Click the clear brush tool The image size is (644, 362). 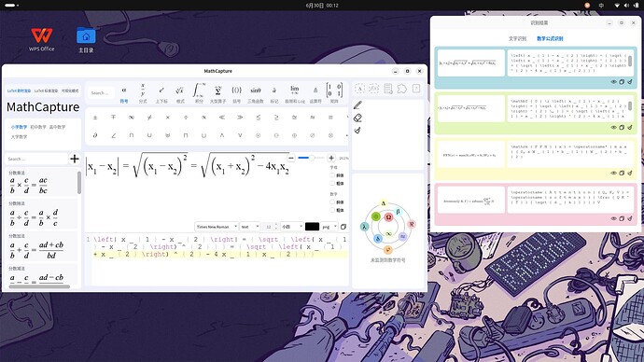357,130
